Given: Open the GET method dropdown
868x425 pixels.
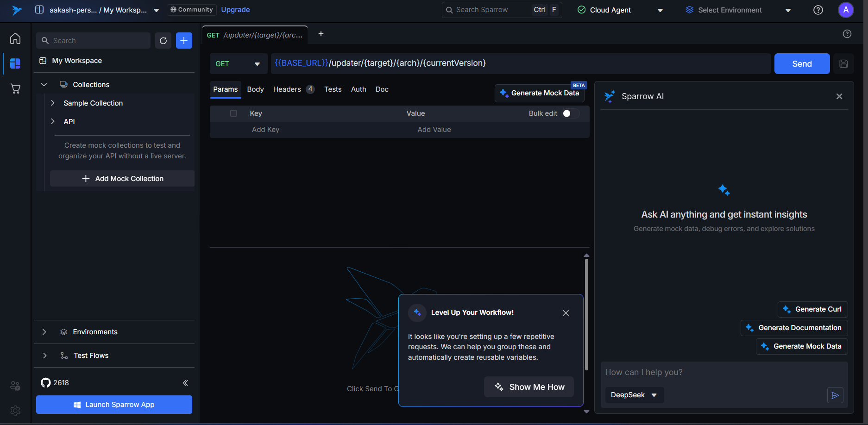Looking at the screenshot, I should click(238, 64).
